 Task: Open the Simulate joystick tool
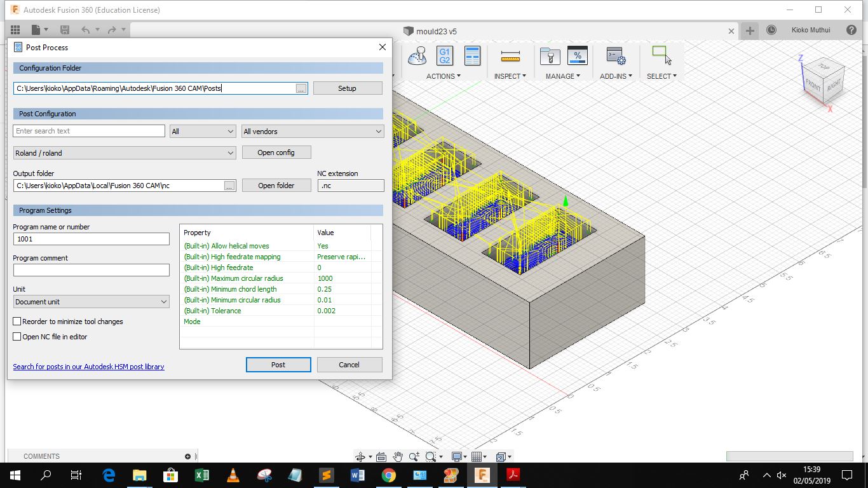pos(417,56)
